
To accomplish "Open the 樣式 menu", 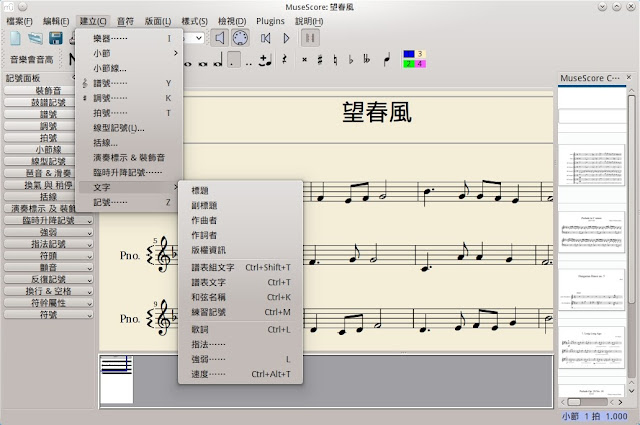I will point(194,21).
